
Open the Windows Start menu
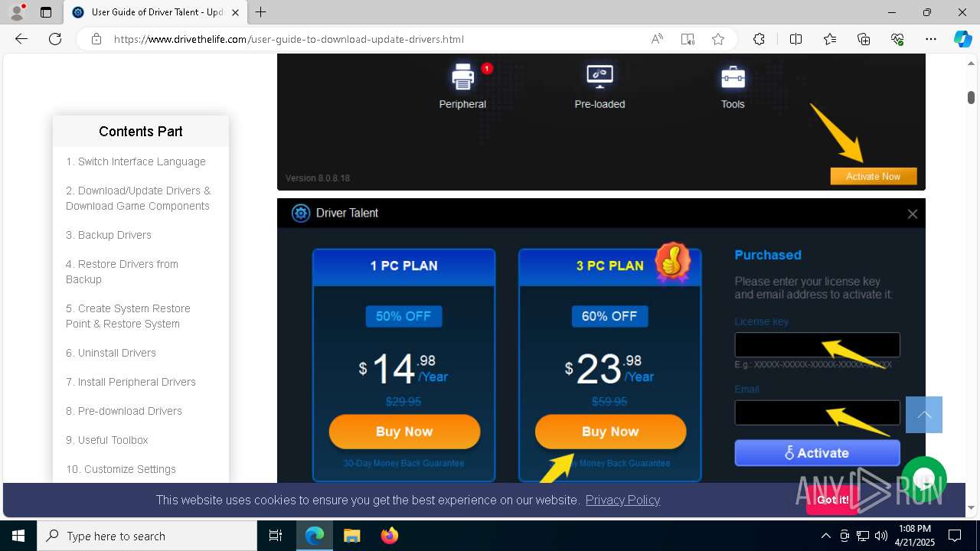pyautogui.click(x=18, y=536)
